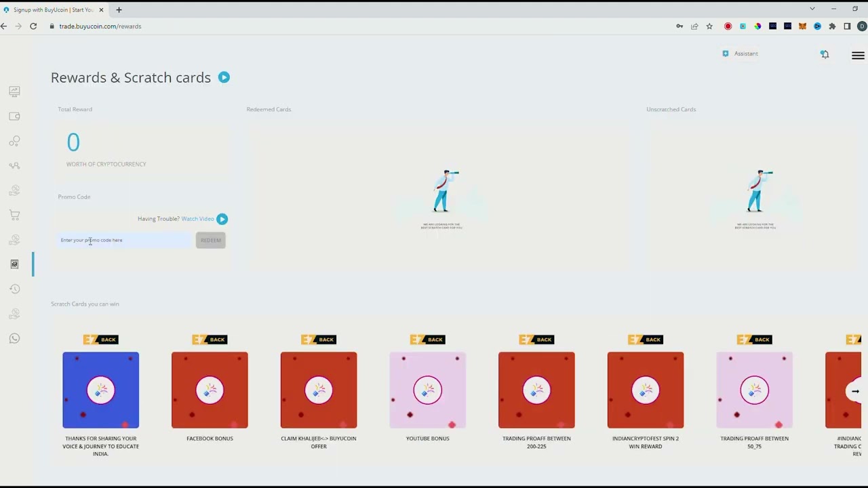The height and width of the screenshot is (488, 868).
Task: Go back in the browser
Action: [4, 26]
